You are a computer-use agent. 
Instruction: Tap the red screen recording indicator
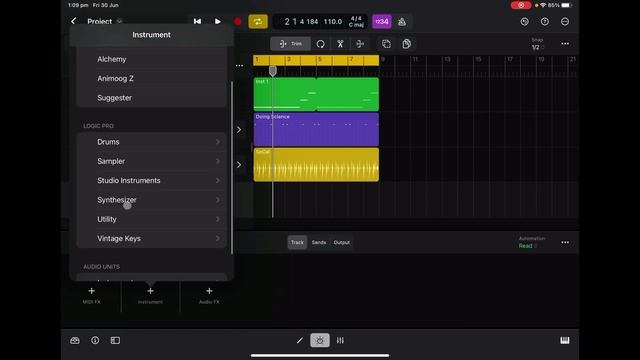(x=521, y=5)
